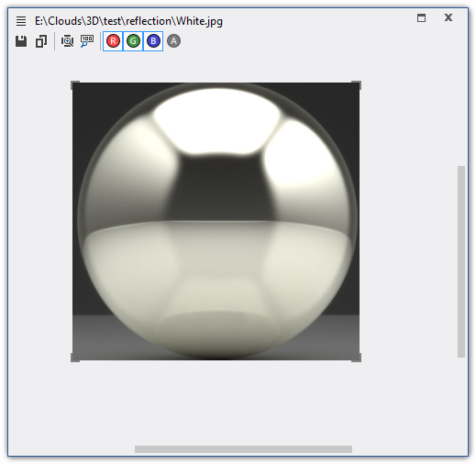
Task: Click the White.jpg file path title
Action: (x=128, y=21)
